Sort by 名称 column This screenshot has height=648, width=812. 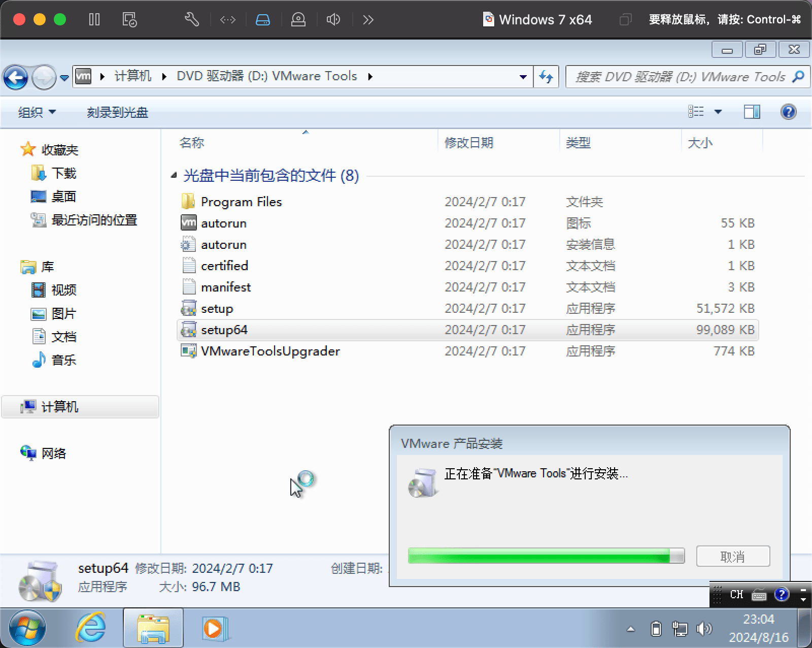(x=192, y=143)
